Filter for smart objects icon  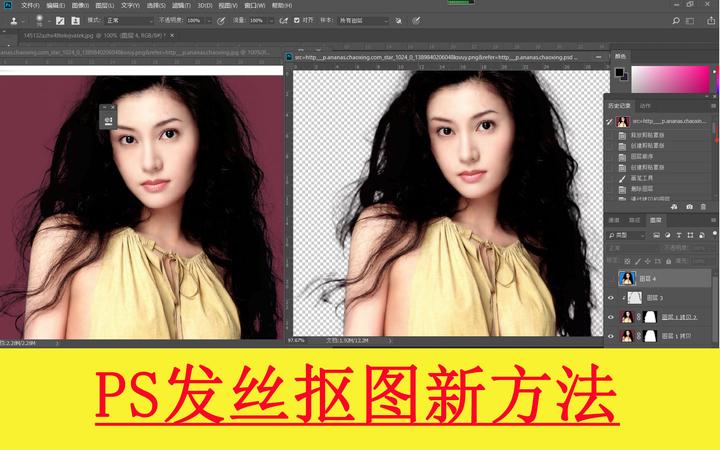point(702,235)
